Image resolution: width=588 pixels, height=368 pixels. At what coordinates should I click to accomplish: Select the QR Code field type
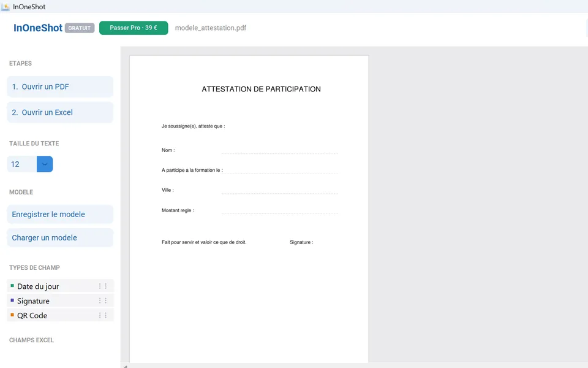coord(60,315)
